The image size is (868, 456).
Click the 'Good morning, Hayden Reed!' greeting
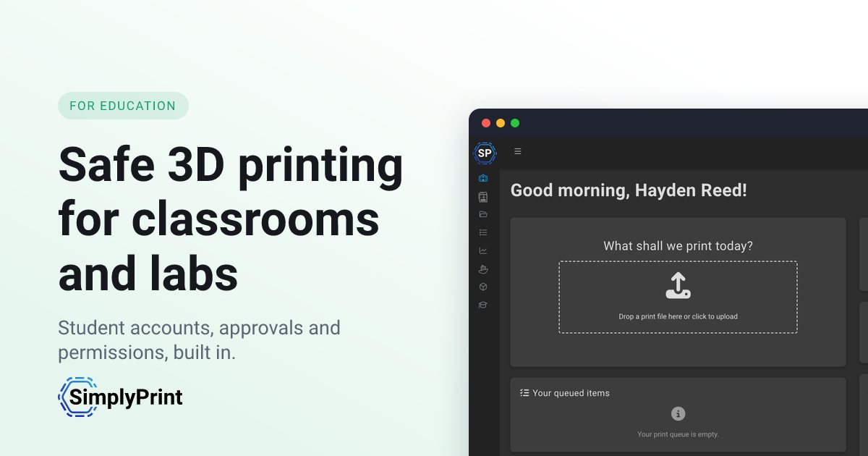tap(629, 190)
